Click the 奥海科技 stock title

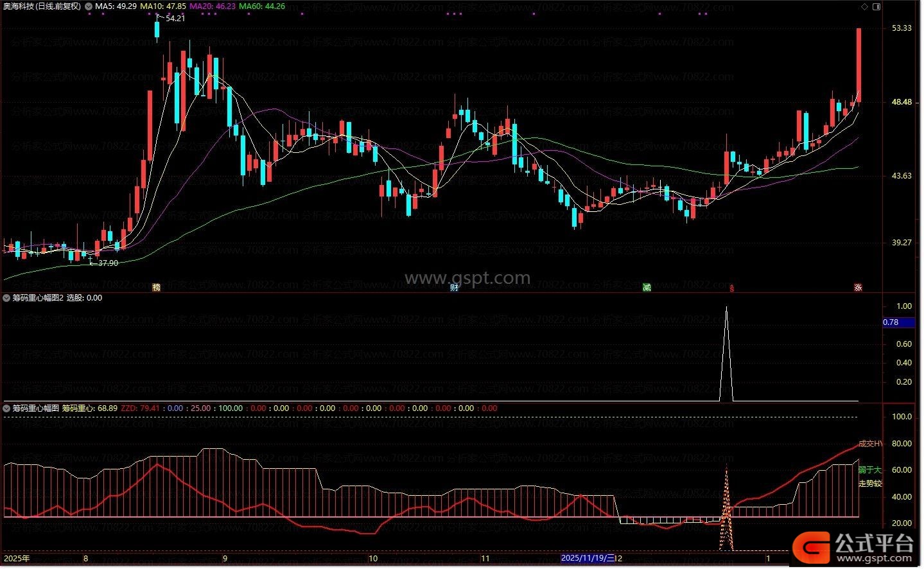pyautogui.click(x=42, y=6)
